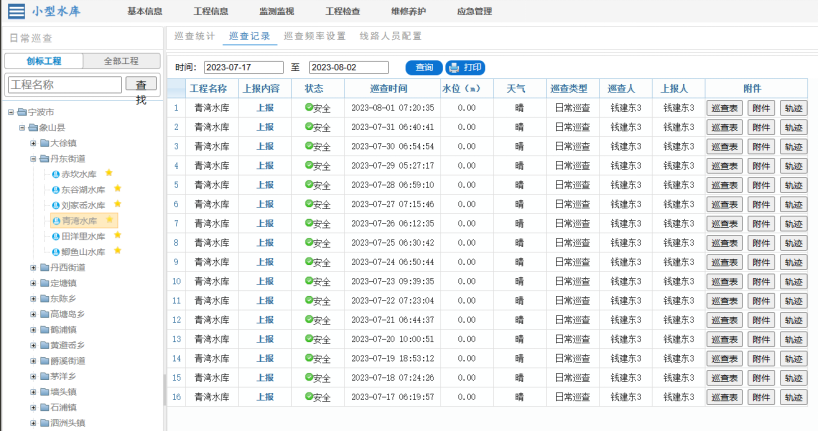
Task: Click the 查找 search button
Action: pos(141,85)
